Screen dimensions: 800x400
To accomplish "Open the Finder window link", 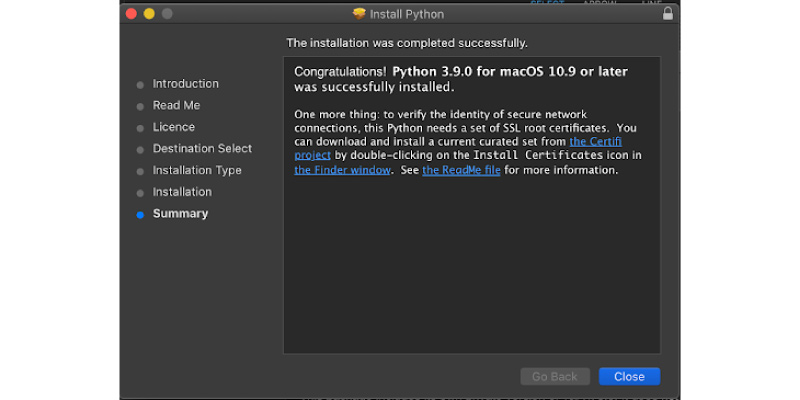I will (342, 170).
